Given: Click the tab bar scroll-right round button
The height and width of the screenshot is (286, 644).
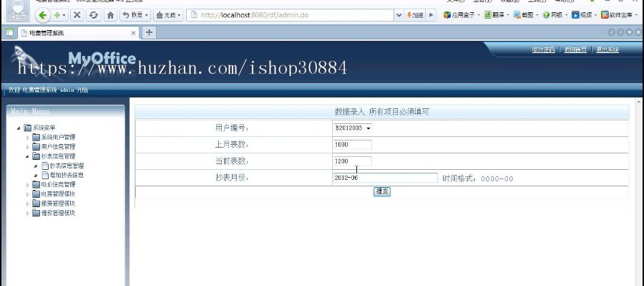Looking at the screenshot, I should [x=620, y=32].
